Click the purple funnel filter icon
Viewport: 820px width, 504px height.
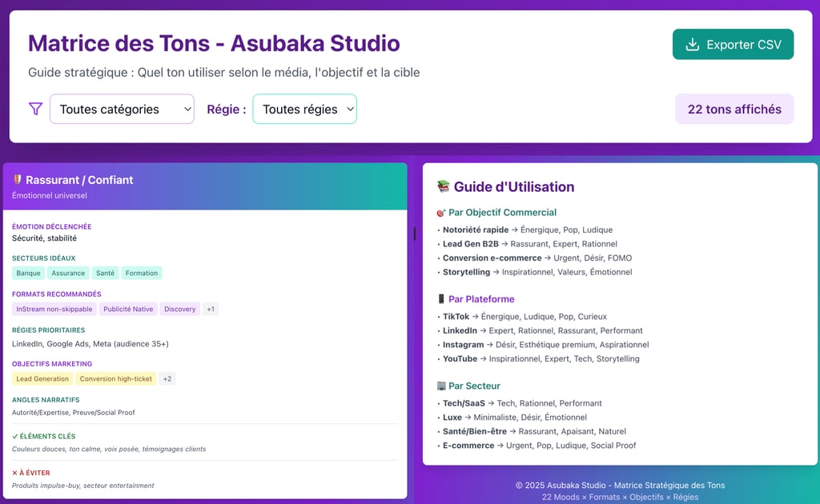35,109
